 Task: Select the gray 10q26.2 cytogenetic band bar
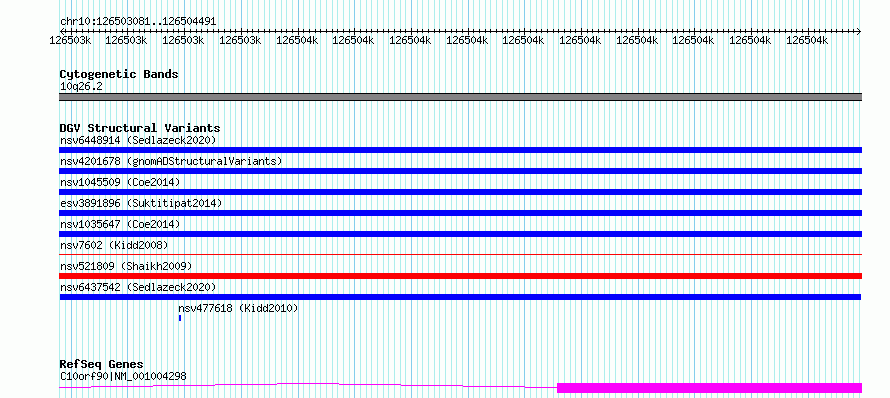tap(460, 97)
